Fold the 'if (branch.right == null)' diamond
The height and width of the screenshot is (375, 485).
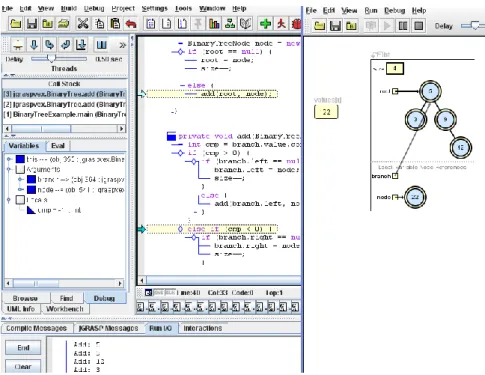click(194, 237)
